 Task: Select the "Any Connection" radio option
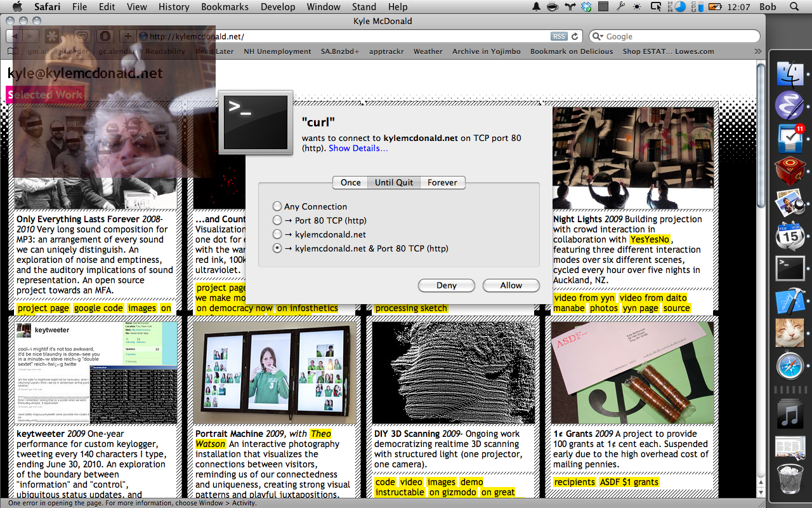[x=277, y=206]
